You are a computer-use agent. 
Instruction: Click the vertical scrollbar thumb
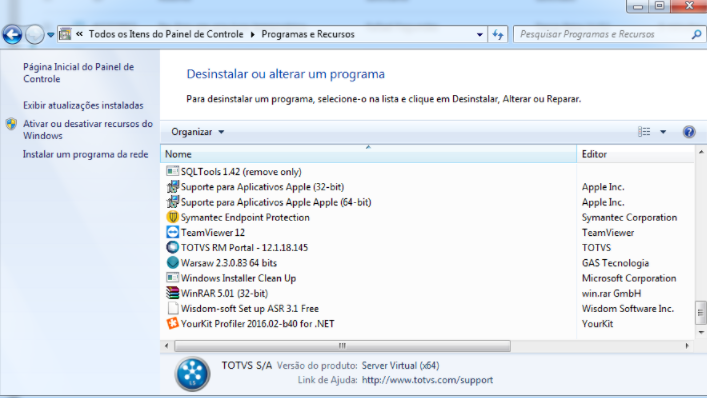coord(701,313)
